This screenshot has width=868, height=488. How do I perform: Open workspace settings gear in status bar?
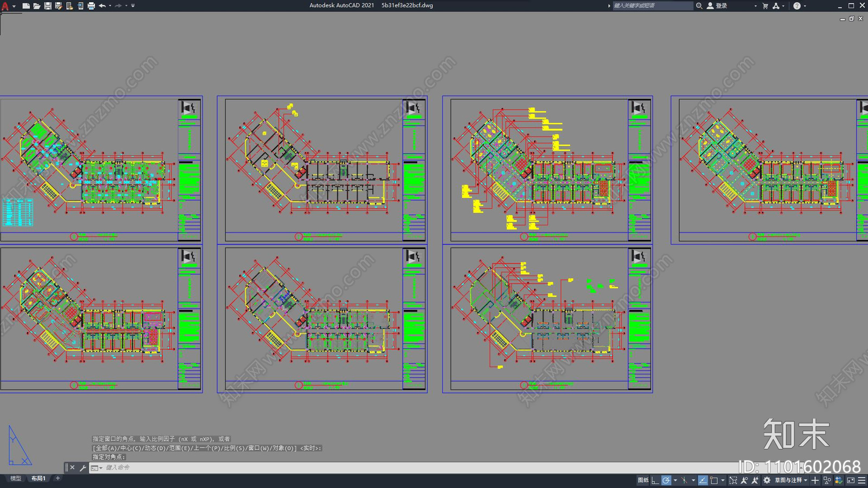point(767,480)
